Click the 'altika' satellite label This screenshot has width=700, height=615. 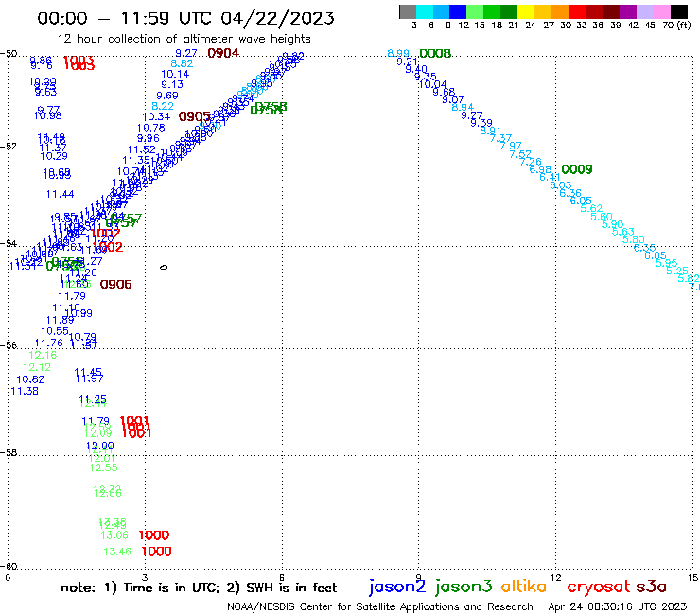point(524,586)
